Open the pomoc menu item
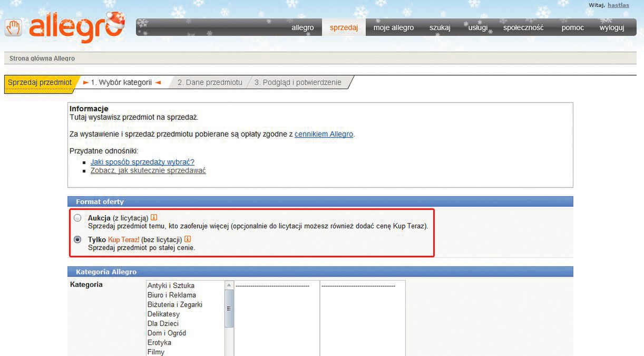The height and width of the screenshot is (356, 644). coord(573,27)
